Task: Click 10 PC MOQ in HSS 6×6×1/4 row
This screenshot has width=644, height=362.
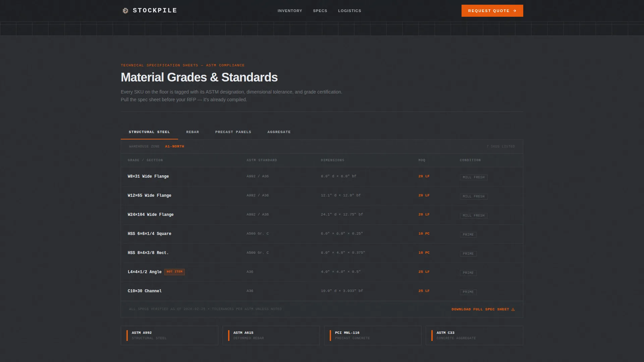Action: [x=424, y=234]
